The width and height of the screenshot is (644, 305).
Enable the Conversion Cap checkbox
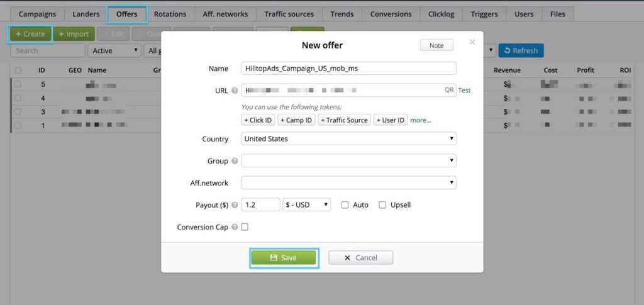[x=245, y=227]
